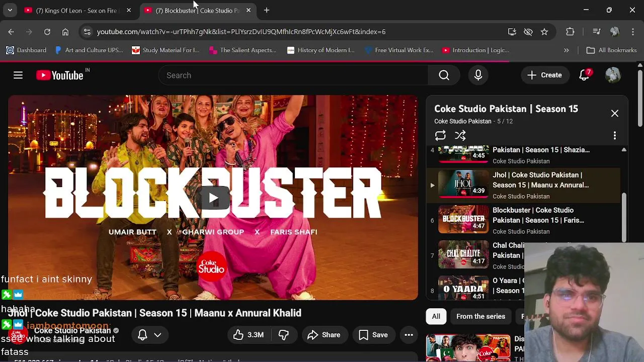Open account avatar menu on YouTube

coord(613,75)
